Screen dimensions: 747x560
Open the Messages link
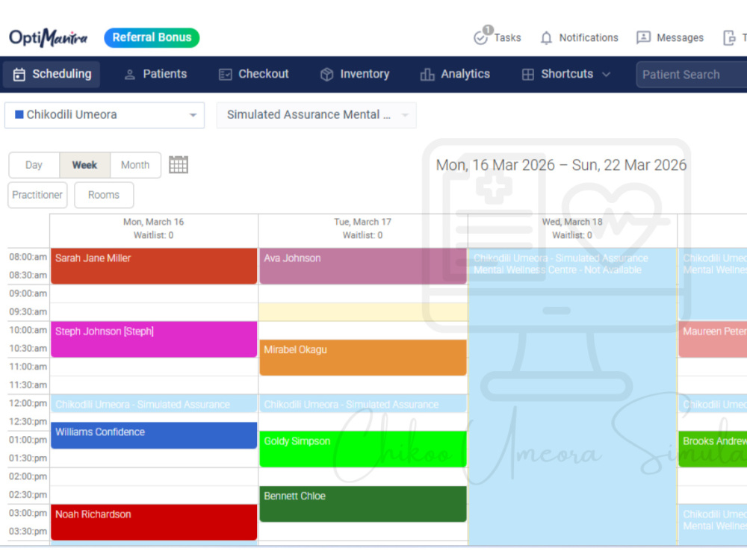pyautogui.click(x=680, y=37)
